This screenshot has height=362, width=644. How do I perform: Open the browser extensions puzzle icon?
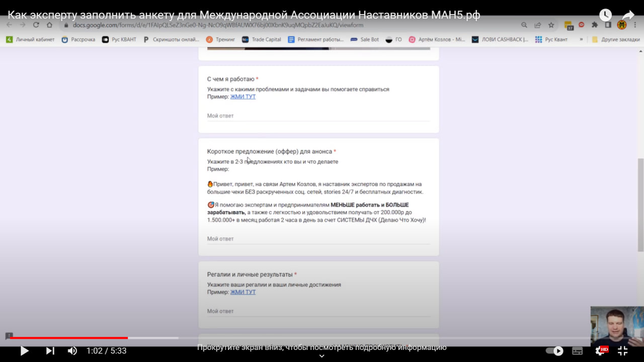point(595,25)
